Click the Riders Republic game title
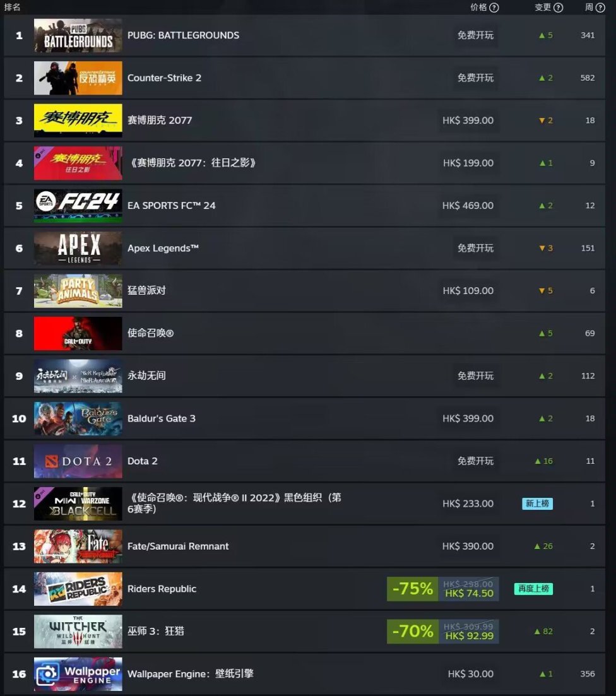616x696 pixels. pos(162,589)
